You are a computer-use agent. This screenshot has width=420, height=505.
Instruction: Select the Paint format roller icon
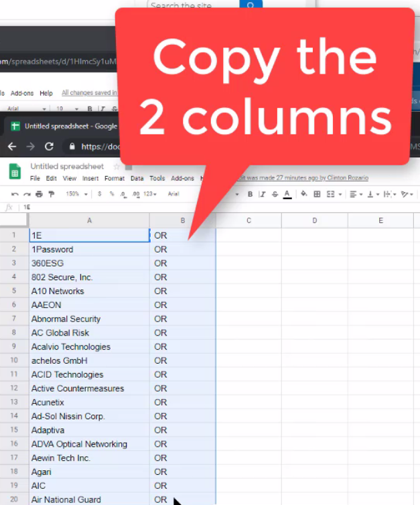click(x=51, y=194)
